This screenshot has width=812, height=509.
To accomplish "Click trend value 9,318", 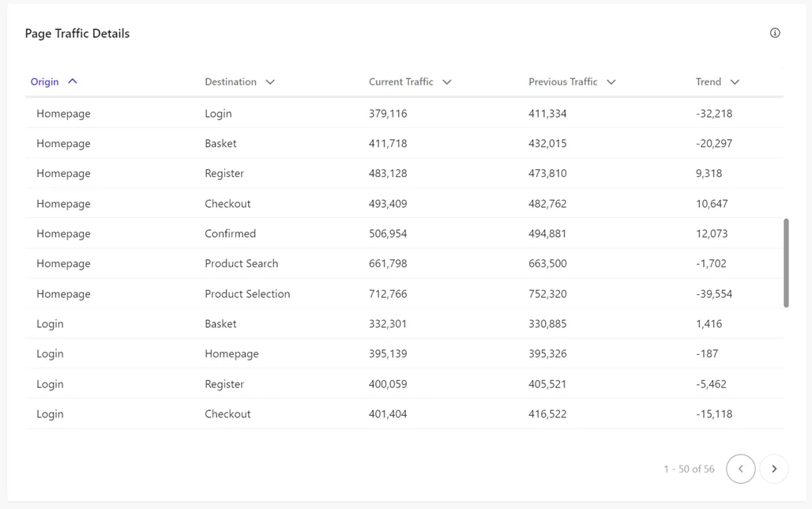I will [709, 174].
